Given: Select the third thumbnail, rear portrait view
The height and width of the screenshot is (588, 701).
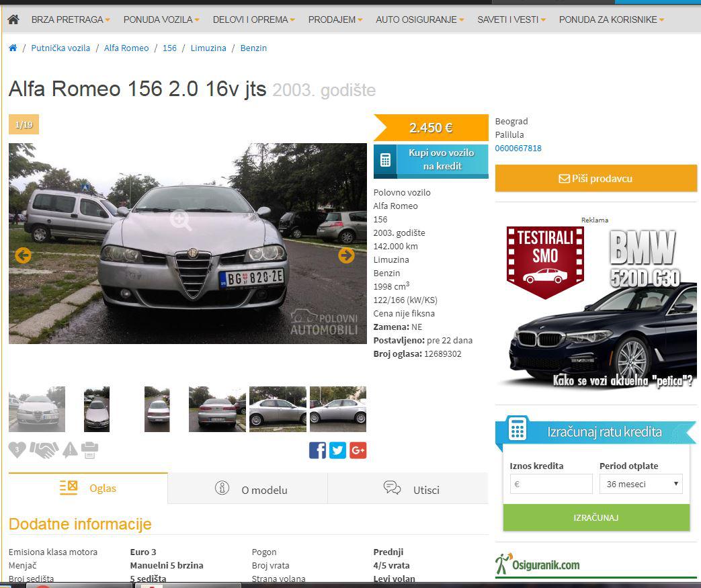Looking at the screenshot, I should pos(157,409).
